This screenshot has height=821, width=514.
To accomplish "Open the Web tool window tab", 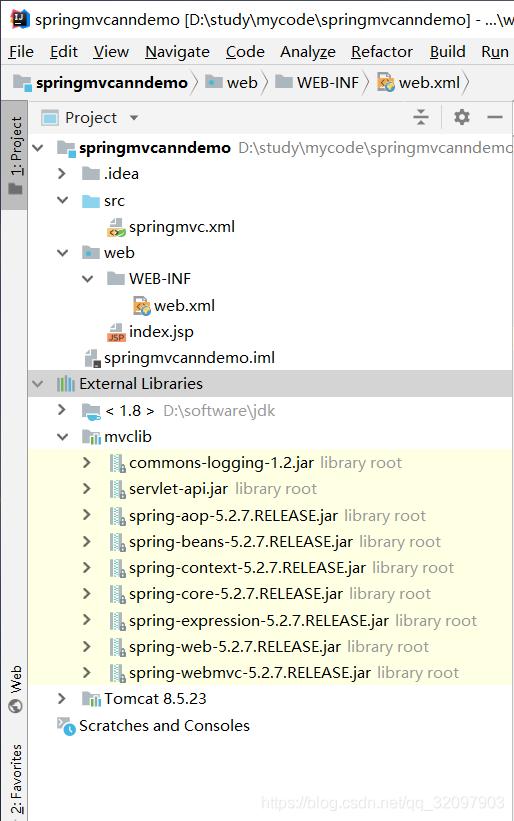I will [x=16, y=689].
